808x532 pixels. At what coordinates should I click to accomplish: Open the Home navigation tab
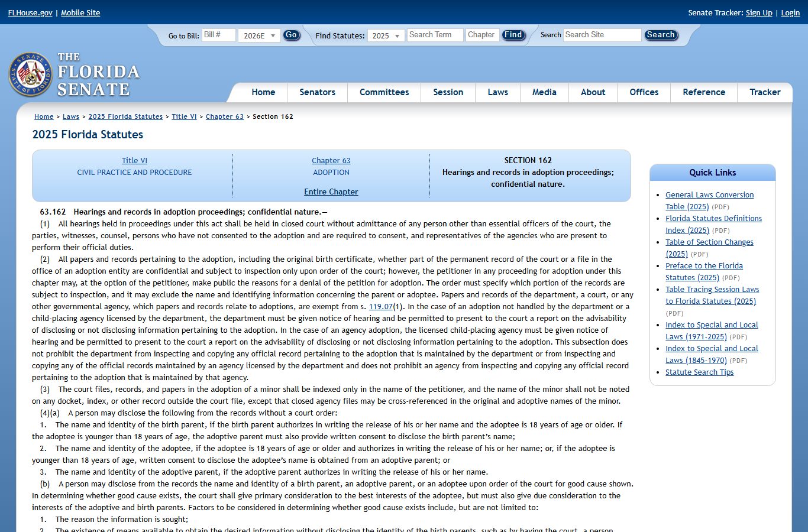pos(263,92)
